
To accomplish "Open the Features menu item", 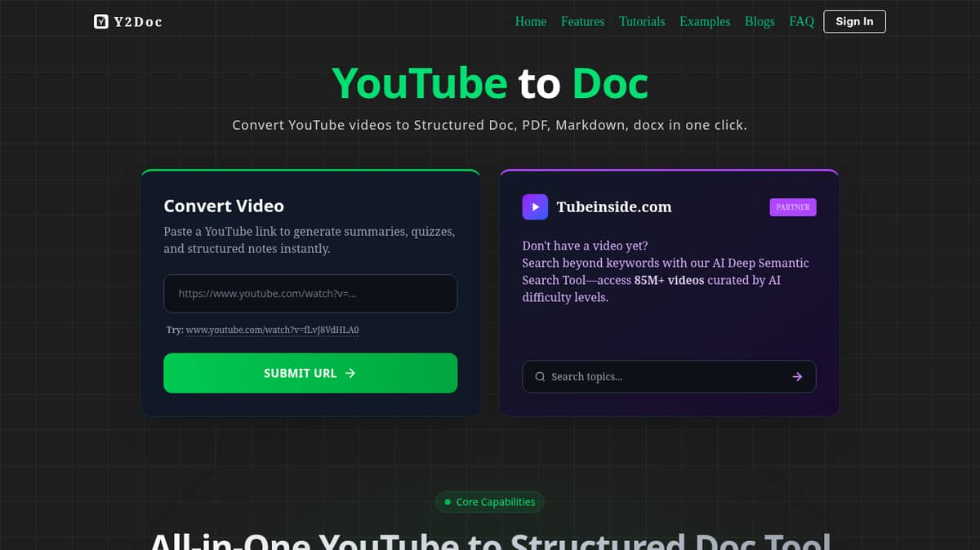I will tap(583, 22).
